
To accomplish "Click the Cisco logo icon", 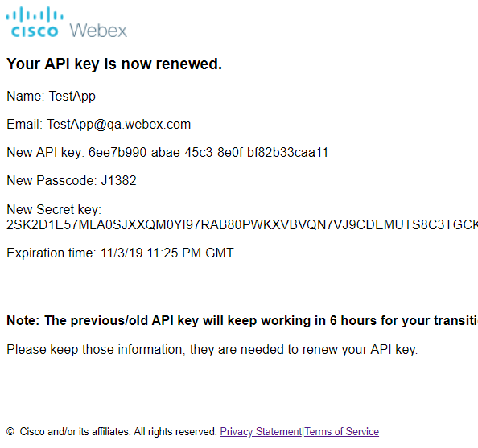I will point(35,23).
